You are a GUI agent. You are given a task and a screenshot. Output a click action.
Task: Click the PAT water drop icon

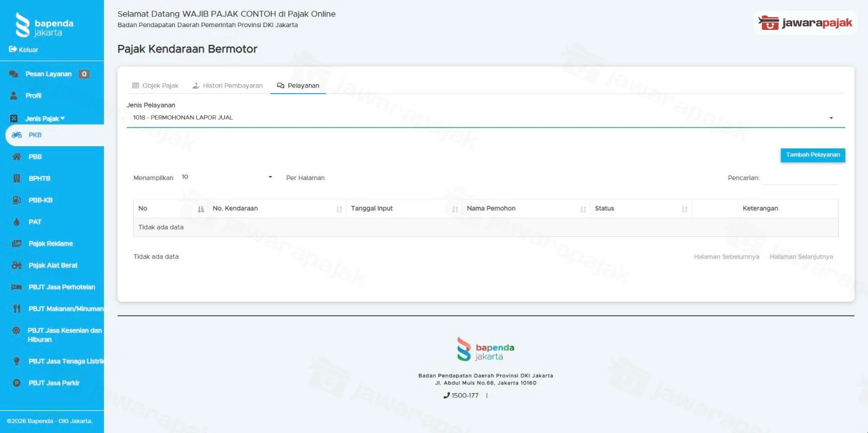point(17,222)
